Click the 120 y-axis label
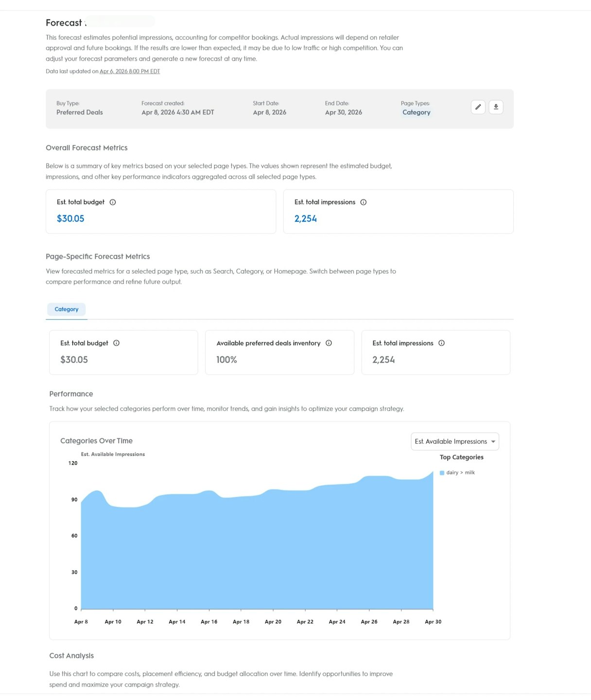Viewport: 591px width, 700px height. tap(73, 463)
